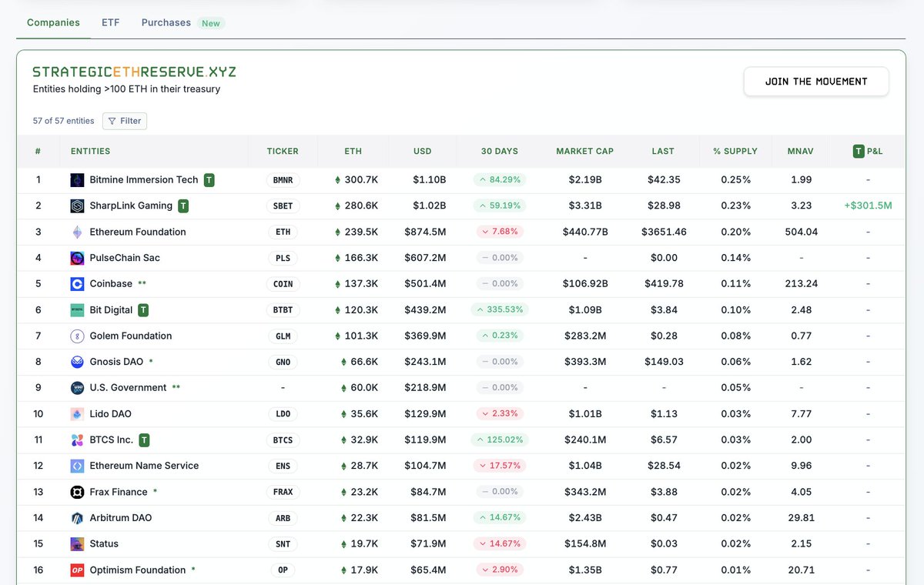Screen dimensions: 924x585
Task: Sort by the MNAV column header
Action: (x=801, y=152)
